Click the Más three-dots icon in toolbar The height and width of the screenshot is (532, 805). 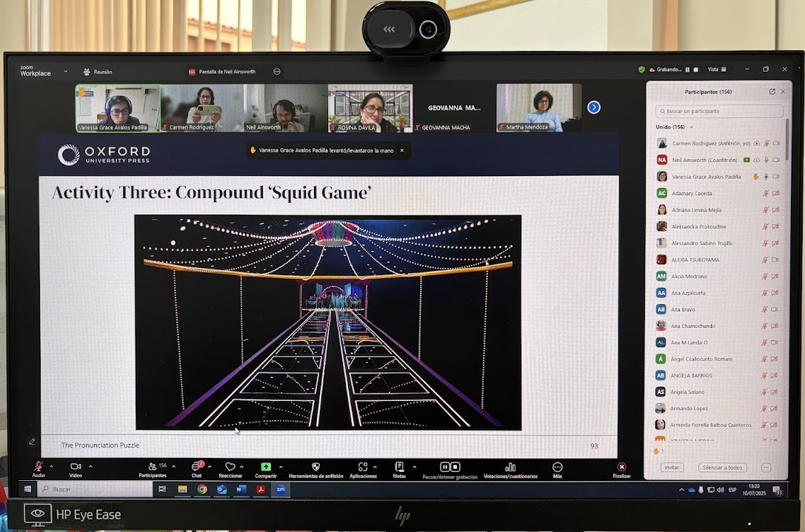pyautogui.click(x=558, y=467)
